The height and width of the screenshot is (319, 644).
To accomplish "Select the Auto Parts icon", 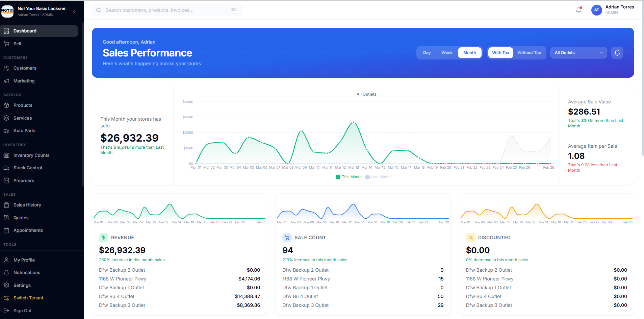I will (6, 130).
